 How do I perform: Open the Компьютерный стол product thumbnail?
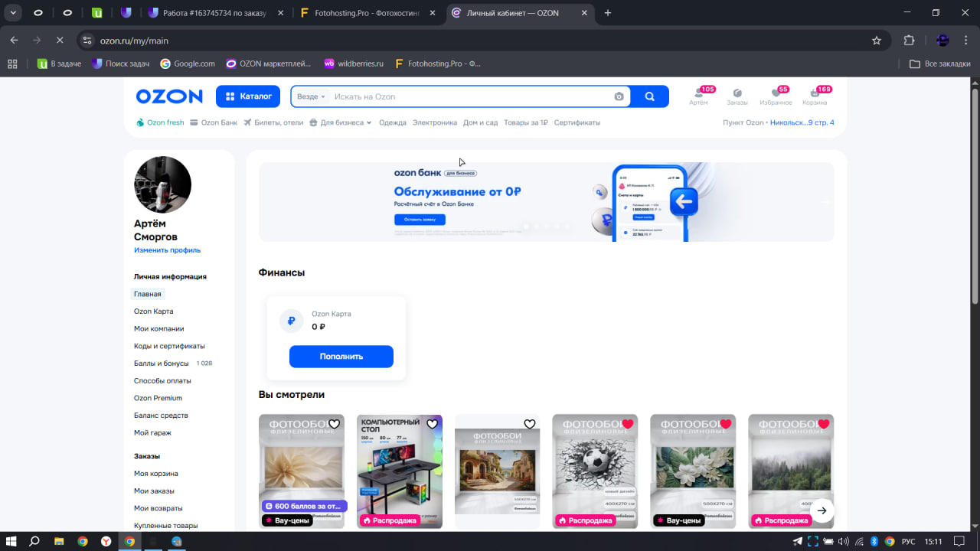(399, 471)
